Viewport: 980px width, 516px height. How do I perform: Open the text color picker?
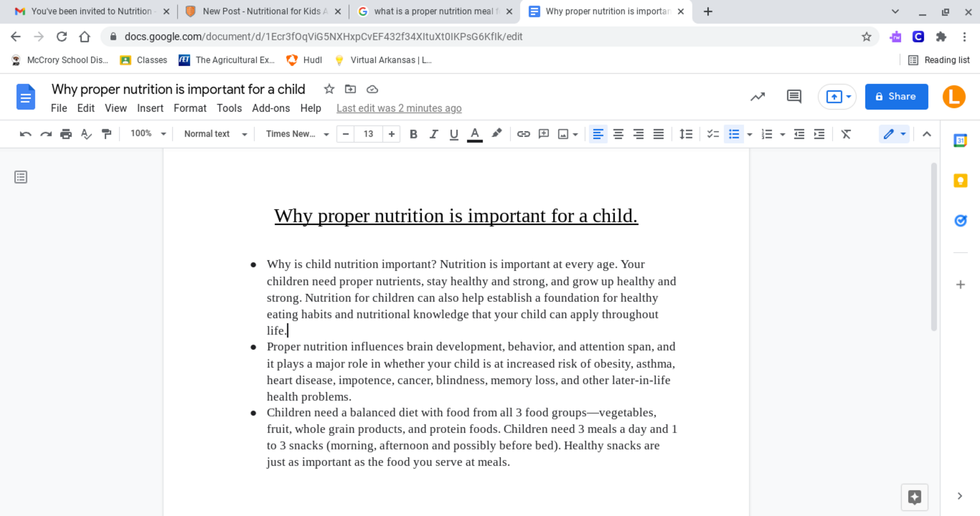pos(474,134)
